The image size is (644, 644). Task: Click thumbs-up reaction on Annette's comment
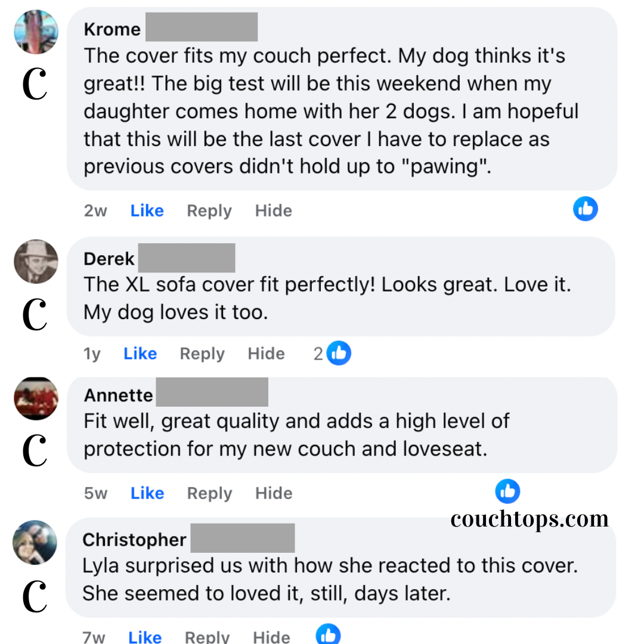point(507,491)
